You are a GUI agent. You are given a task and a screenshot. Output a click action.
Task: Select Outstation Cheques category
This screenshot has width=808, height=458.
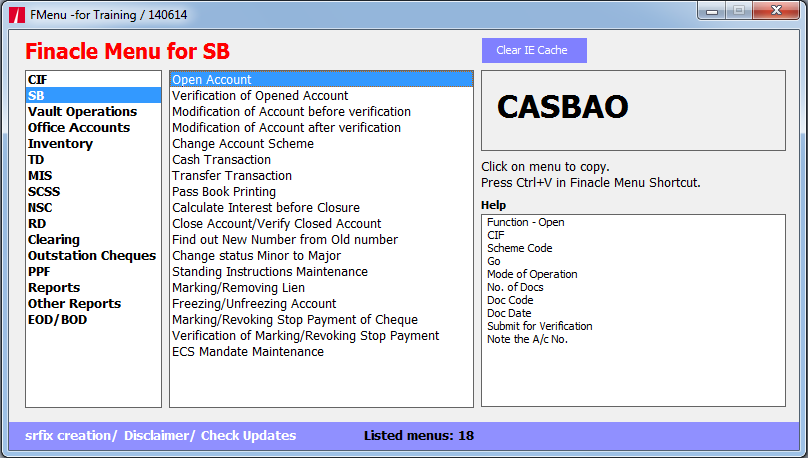pyautogui.click(x=93, y=256)
